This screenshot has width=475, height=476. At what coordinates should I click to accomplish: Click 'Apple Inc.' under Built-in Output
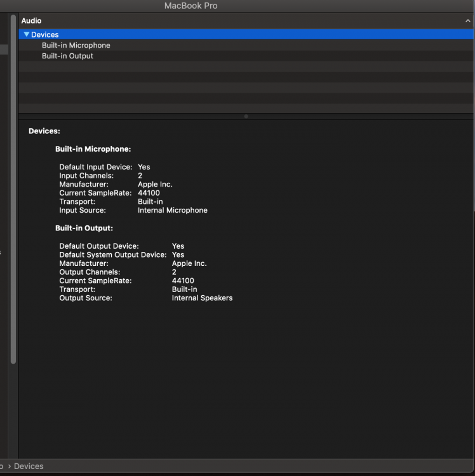pyautogui.click(x=189, y=263)
